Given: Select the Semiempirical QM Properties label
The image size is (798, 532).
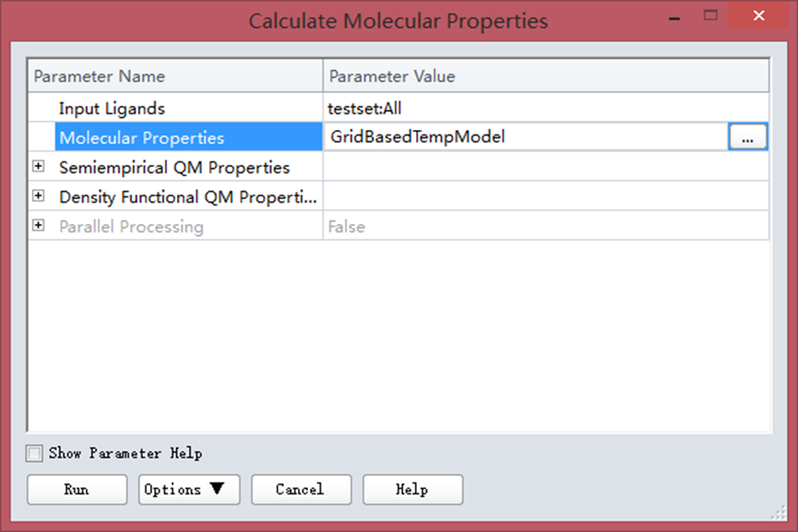Looking at the screenshot, I should click(174, 167).
